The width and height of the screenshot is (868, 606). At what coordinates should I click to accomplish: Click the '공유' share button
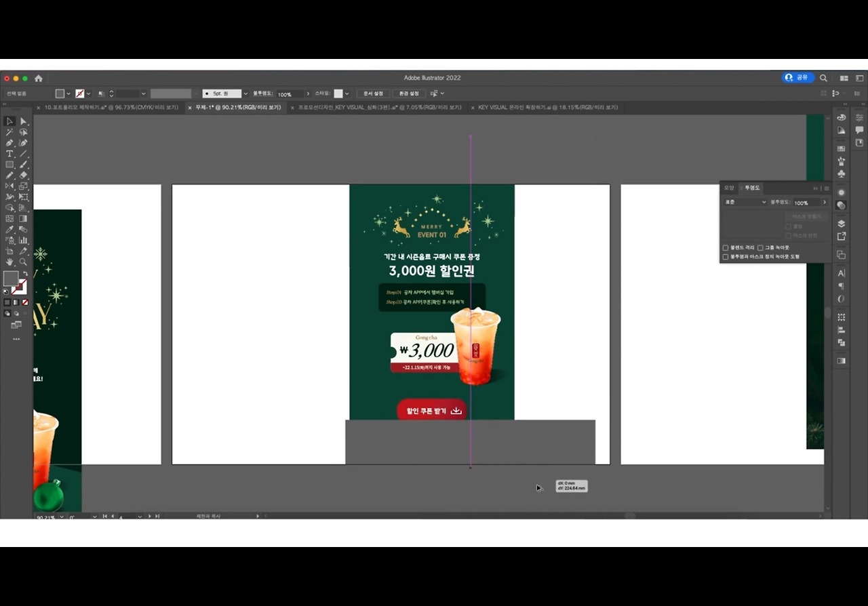(x=797, y=78)
